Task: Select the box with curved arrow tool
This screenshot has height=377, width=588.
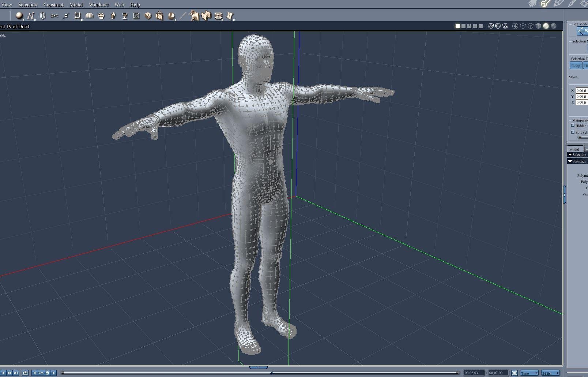Action: (159, 16)
